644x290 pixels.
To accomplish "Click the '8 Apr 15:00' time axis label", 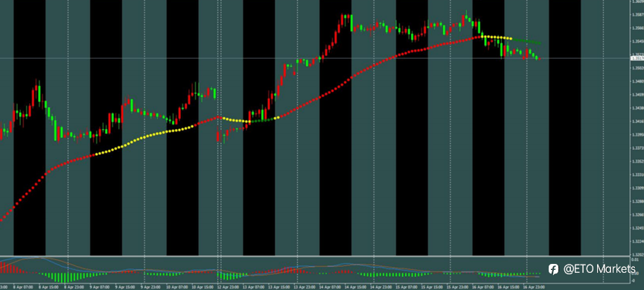I will [x=48, y=287].
